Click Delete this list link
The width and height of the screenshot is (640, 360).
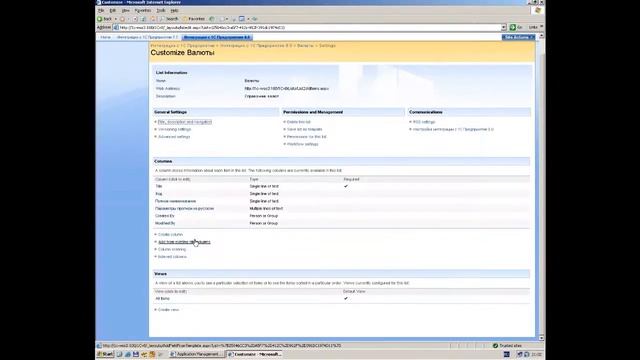pyautogui.click(x=298, y=122)
